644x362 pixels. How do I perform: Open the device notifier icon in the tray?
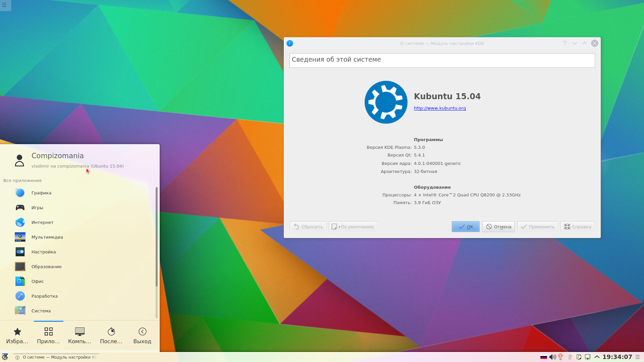click(588, 357)
